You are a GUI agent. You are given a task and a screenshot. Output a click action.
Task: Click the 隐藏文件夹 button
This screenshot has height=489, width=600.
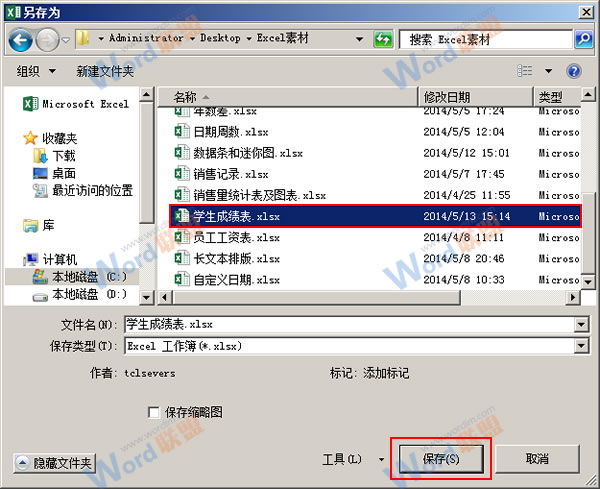coord(55,463)
